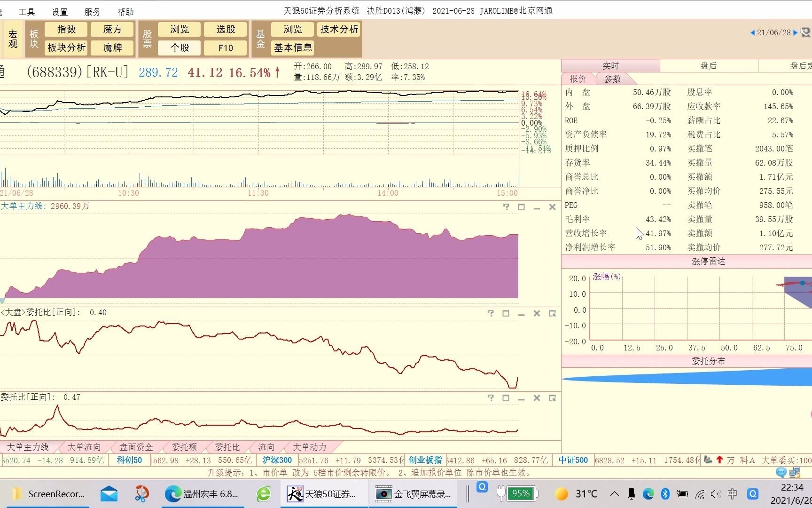Click the 委托分布 panel header

(709, 361)
